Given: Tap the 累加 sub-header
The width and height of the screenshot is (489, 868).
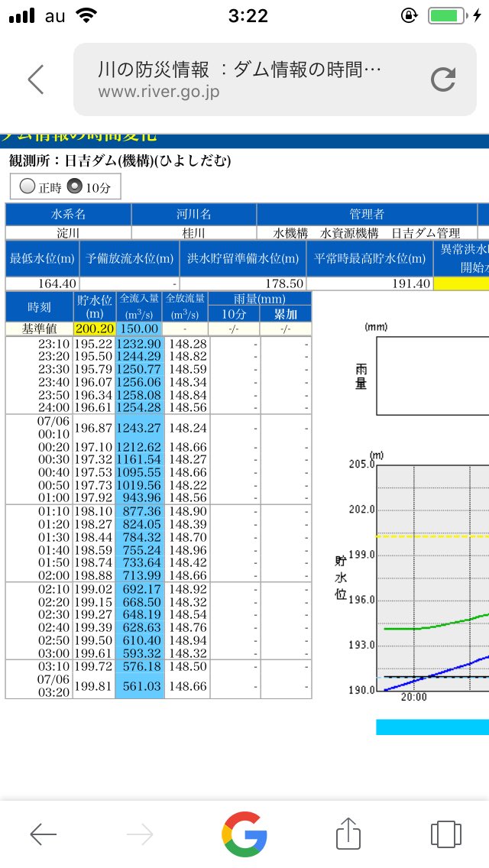Looking at the screenshot, I should pos(286,314).
